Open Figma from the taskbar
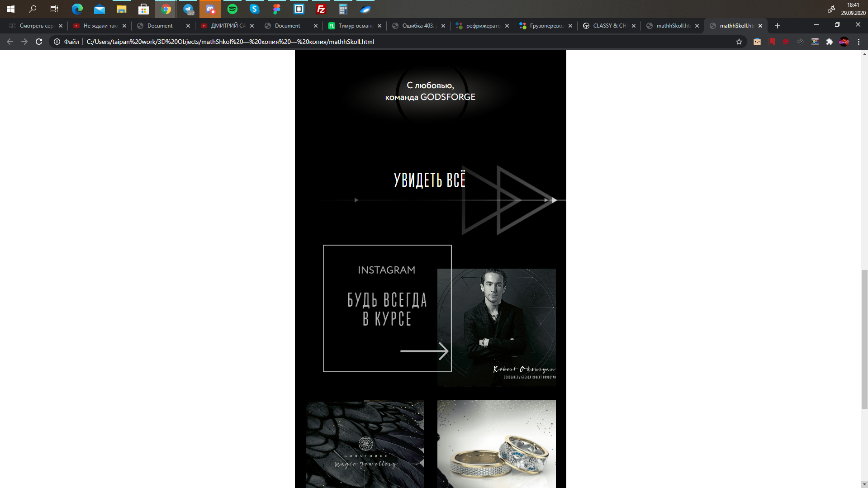Screen dimensions: 868x488 tap(277, 9)
